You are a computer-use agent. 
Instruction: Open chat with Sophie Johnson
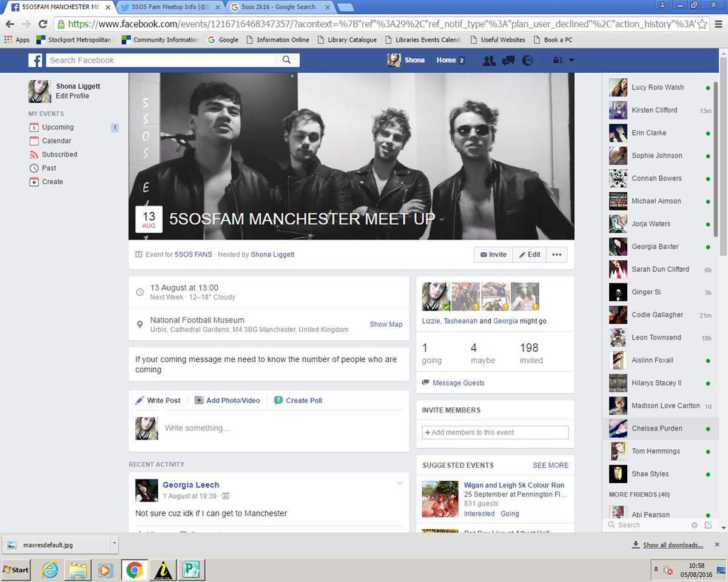click(x=660, y=156)
